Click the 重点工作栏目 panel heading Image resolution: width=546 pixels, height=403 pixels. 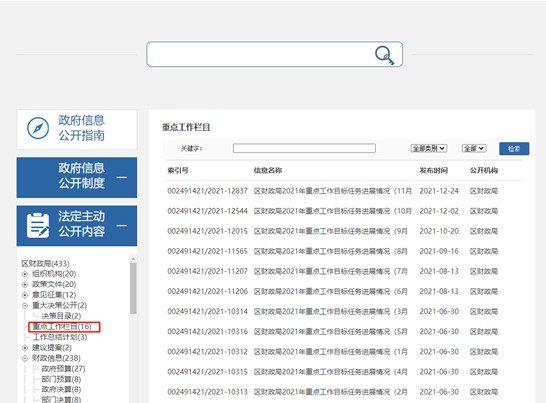(186, 127)
